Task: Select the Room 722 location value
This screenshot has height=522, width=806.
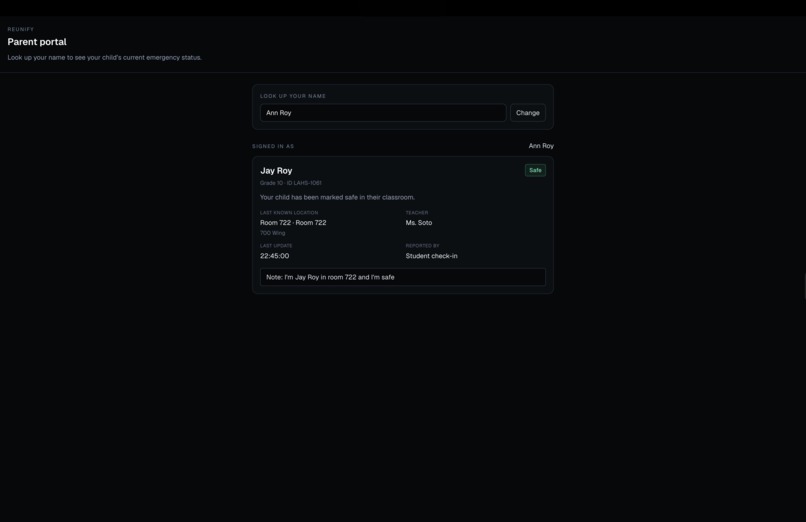Action: point(293,222)
